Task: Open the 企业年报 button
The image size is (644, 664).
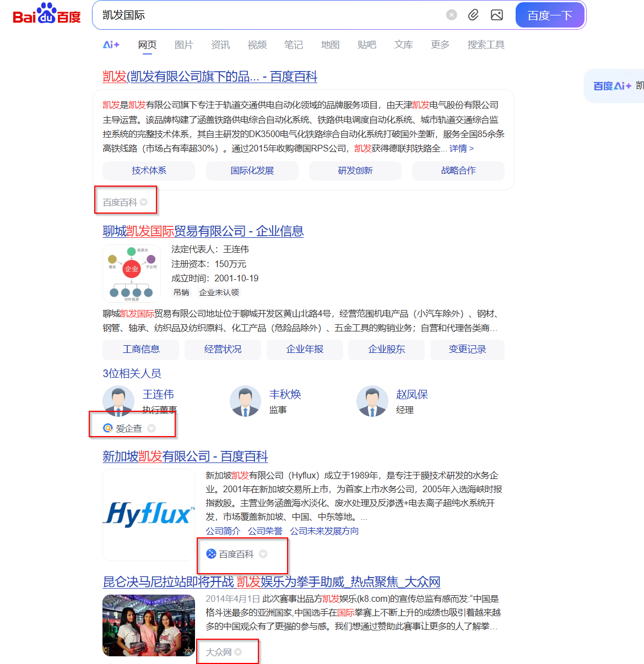Action: 305,350
